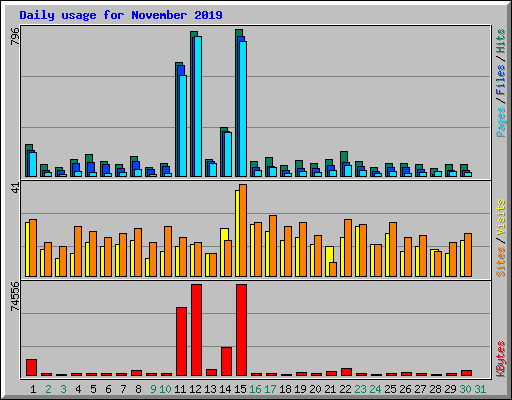Click day label 28 on the axis
The width and height of the screenshot is (512, 400).
[x=435, y=389]
